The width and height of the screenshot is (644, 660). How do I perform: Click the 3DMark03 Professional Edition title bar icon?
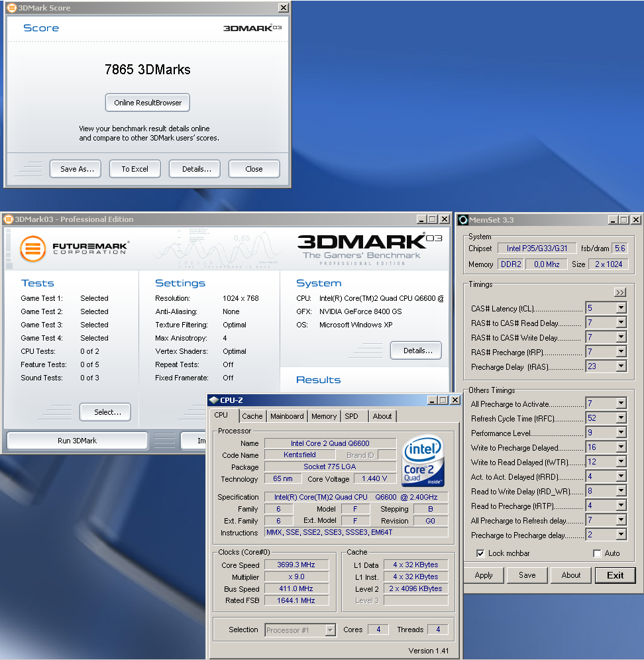tap(9, 219)
